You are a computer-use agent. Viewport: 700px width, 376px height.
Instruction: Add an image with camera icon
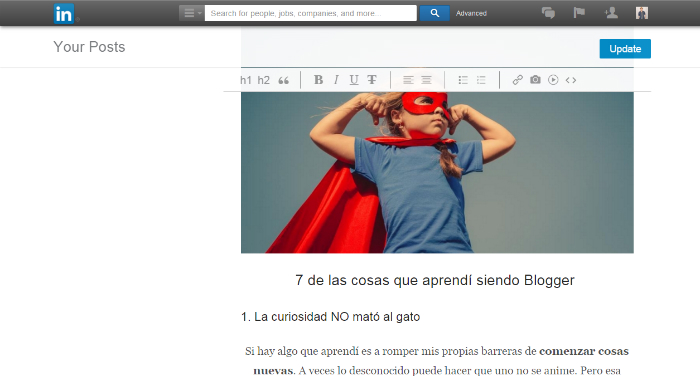535,79
